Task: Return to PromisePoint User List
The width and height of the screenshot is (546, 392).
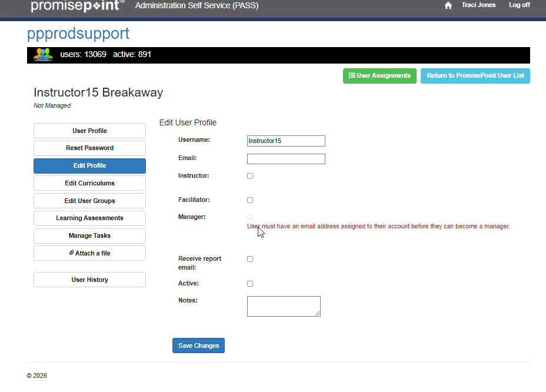Action: 475,76
